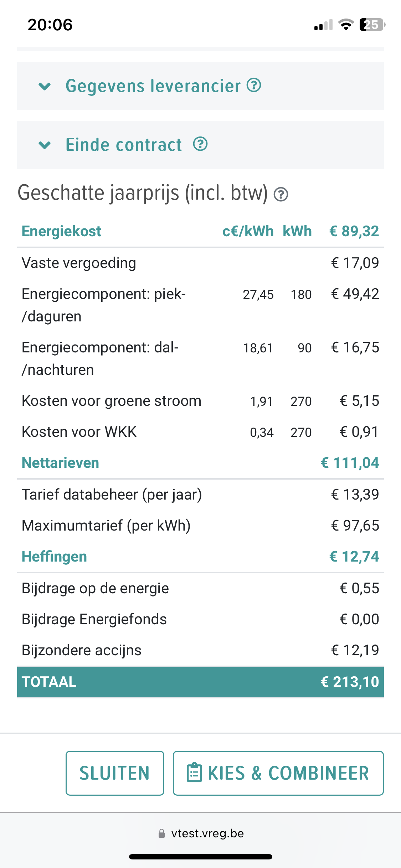Tap the cellular signal bars icon
The height and width of the screenshot is (868, 401).
pos(323,25)
